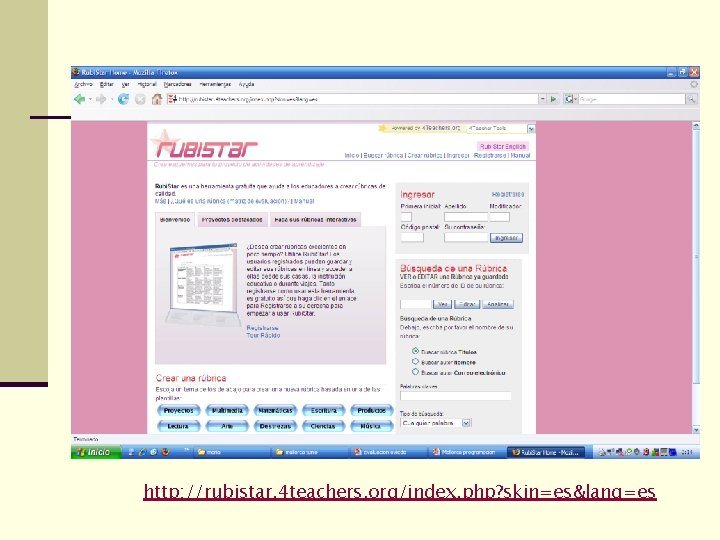Open the Marcadores menu
Image resolution: width=720 pixels, height=540 pixels.
click(x=177, y=84)
